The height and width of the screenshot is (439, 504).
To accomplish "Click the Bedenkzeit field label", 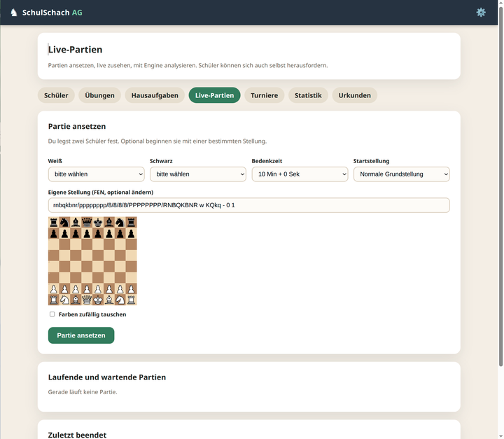I will [x=267, y=161].
